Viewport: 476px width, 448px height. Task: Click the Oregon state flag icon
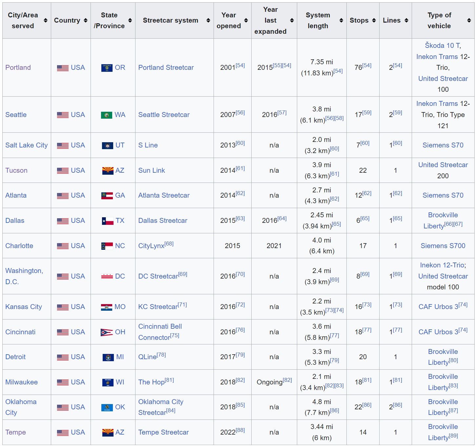coord(107,68)
